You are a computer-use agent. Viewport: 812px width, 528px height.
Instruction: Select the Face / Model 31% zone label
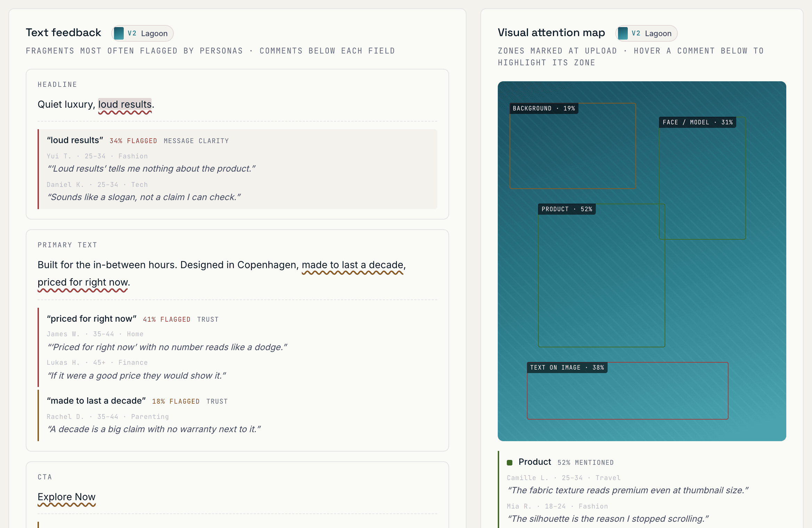tap(698, 122)
